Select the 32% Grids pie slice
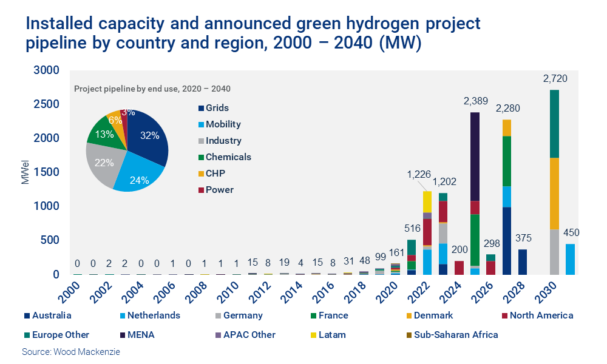 (151, 136)
